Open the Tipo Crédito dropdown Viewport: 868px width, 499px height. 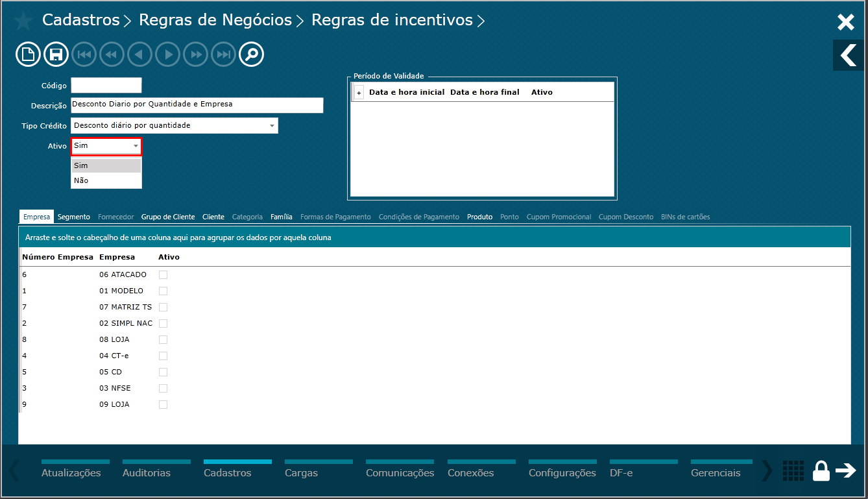(x=175, y=125)
